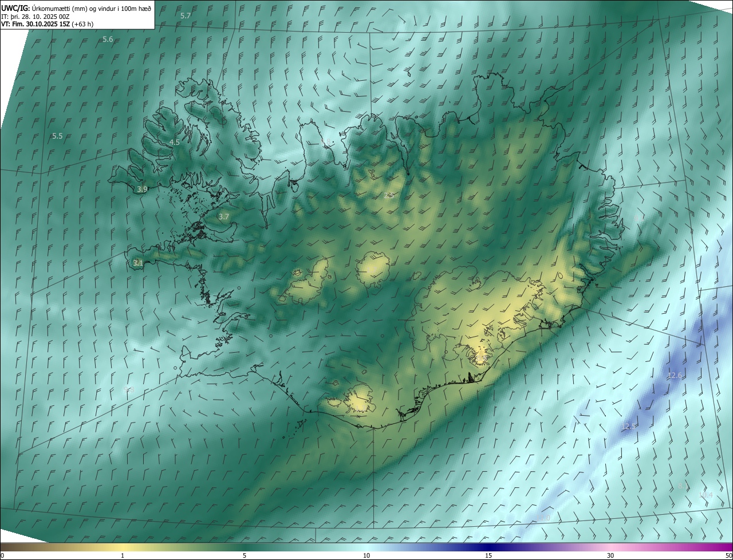Viewport: 733px width, 560px height.
Task: Click the 5 tick on color scale
Action: (x=245, y=555)
